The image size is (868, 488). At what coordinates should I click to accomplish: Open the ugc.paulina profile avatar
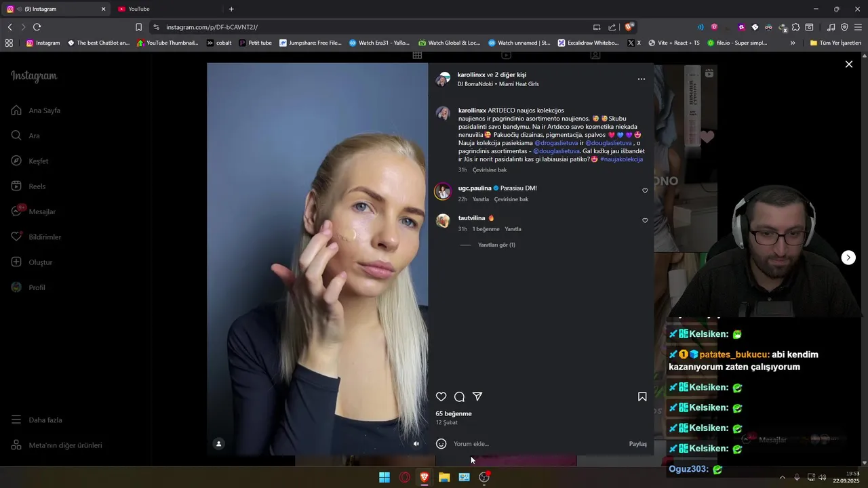click(443, 191)
